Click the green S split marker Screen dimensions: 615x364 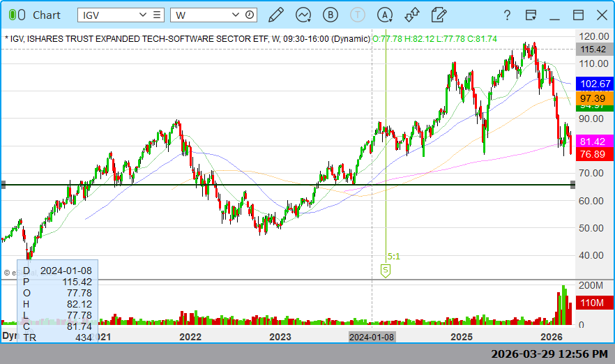coord(386,271)
